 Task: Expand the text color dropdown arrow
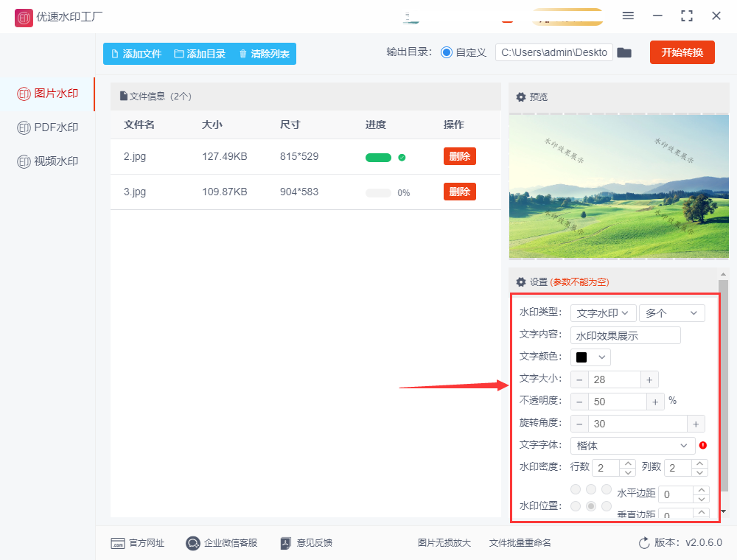601,357
